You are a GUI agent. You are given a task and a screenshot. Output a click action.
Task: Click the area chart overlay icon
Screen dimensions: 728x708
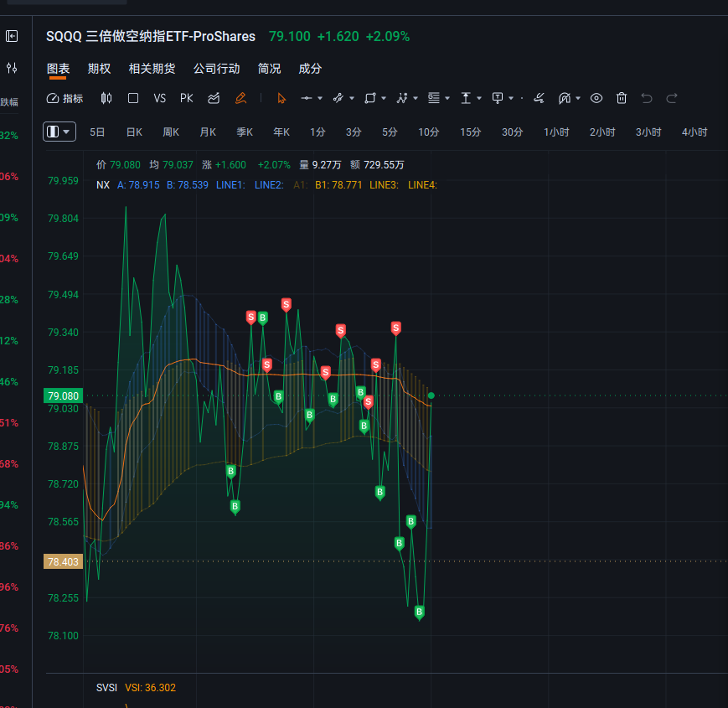214,98
